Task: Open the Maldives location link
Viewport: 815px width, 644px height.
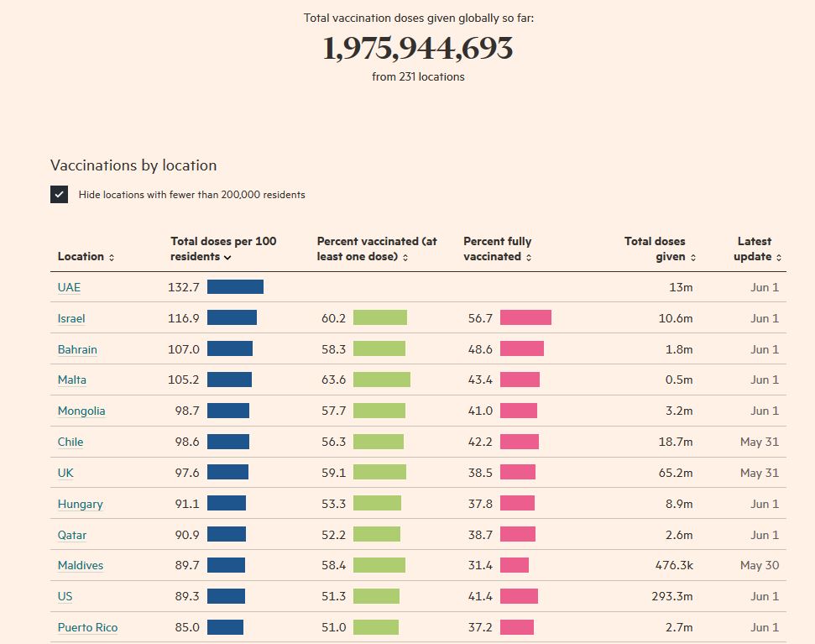Action: [81, 565]
